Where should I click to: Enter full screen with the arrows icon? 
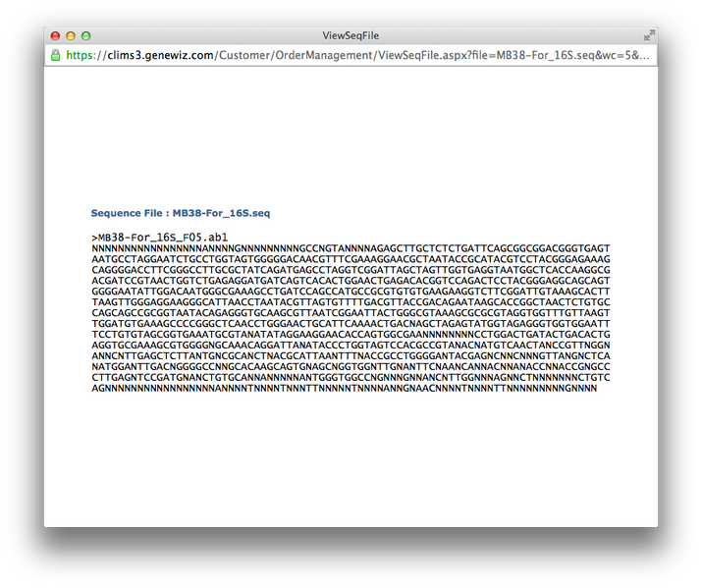(649, 35)
